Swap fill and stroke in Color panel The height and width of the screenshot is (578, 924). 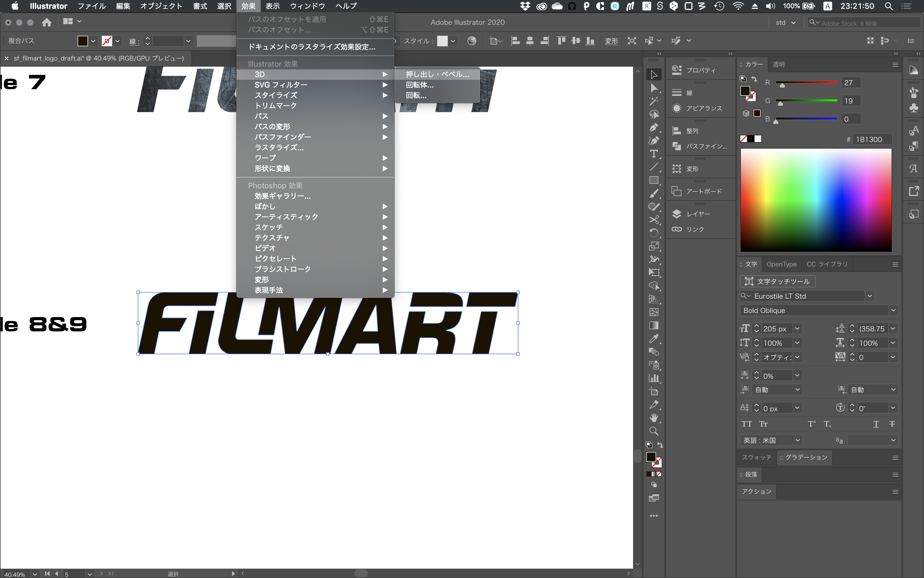(x=754, y=79)
